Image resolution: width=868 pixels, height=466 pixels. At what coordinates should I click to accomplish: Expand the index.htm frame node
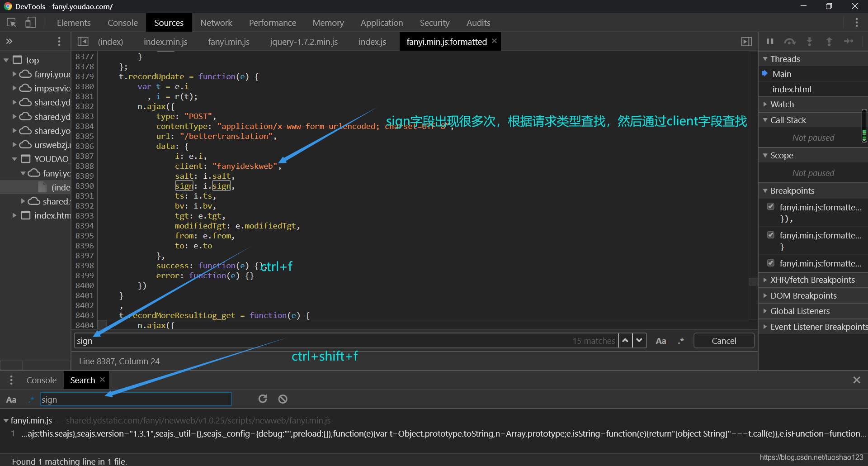point(14,215)
